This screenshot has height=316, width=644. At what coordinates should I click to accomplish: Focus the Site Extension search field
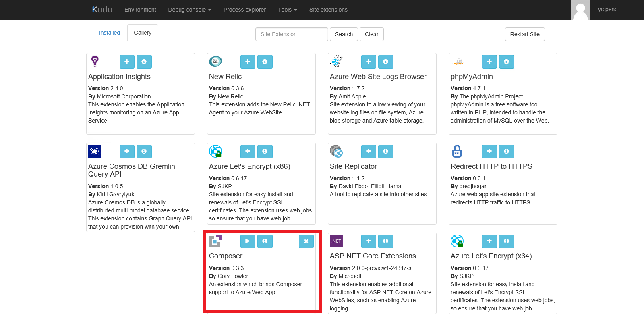[292, 34]
